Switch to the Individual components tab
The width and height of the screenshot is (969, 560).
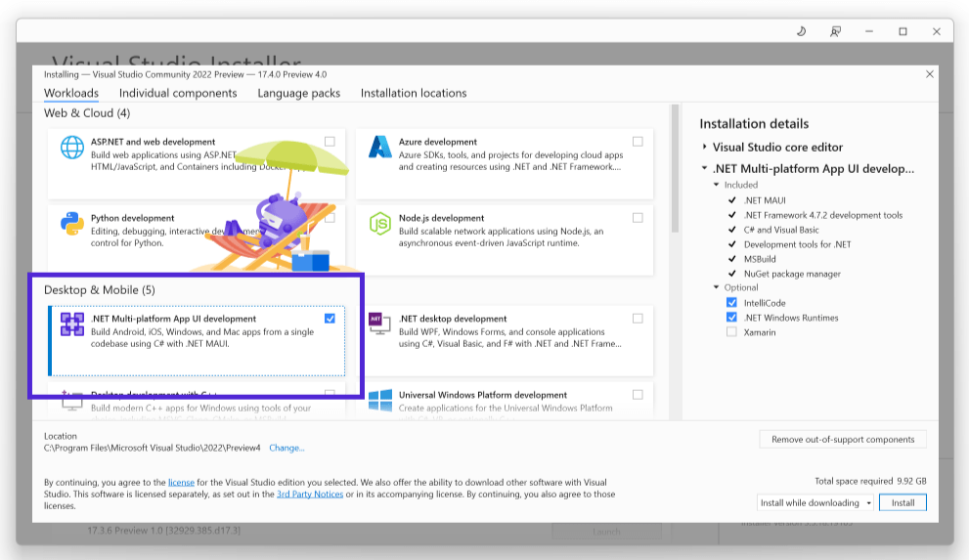click(178, 93)
